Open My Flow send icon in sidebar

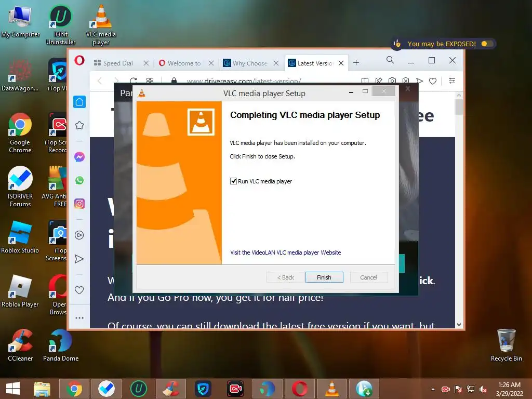click(79, 259)
